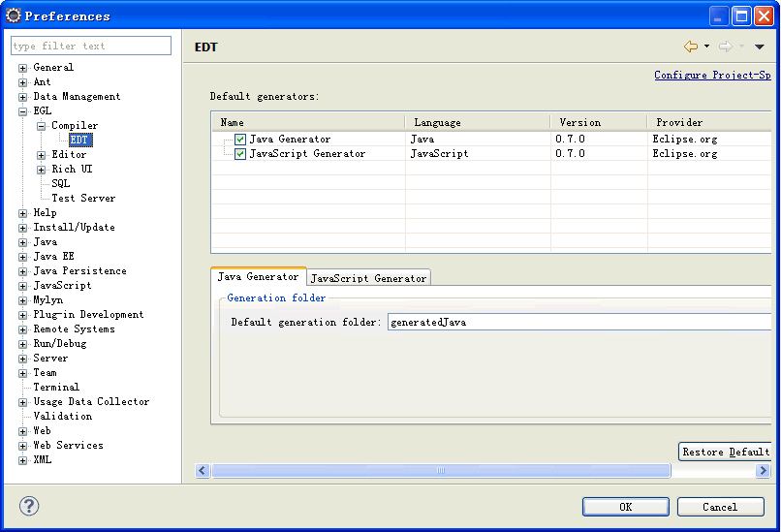Open the preferences page view menu triangle
The image size is (781, 532).
click(759, 47)
